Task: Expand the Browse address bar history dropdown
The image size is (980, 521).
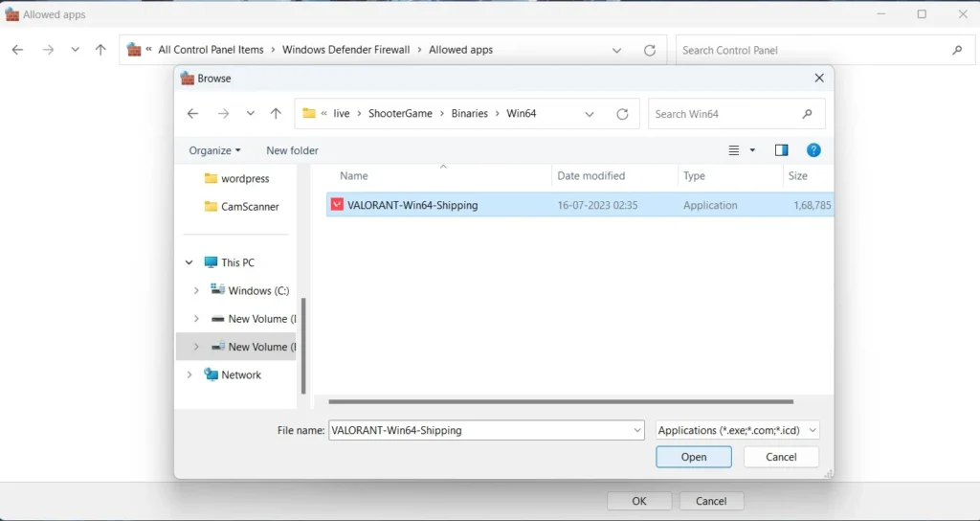Action: 590,114
